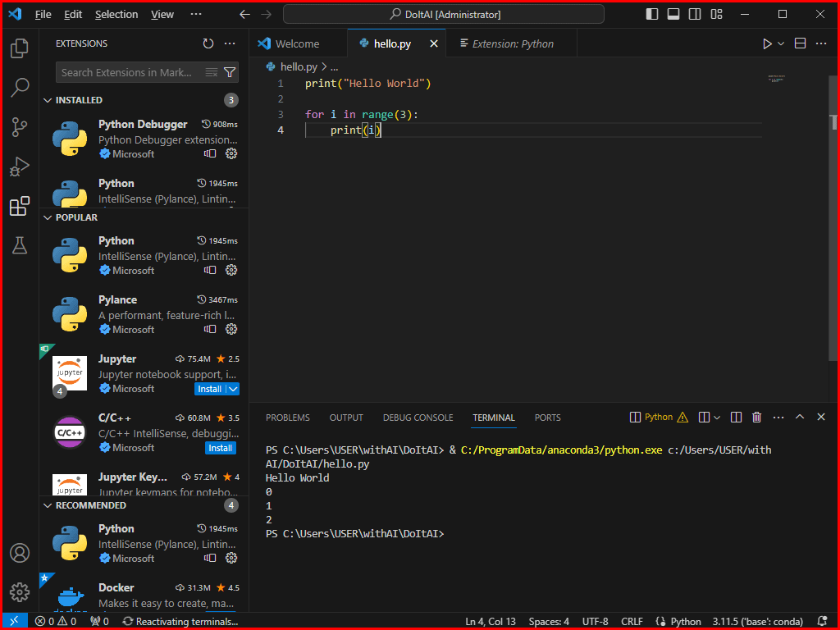Image resolution: width=840 pixels, height=630 pixels.
Task: Switch to Extension: Python tab
Action: click(x=513, y=44)
